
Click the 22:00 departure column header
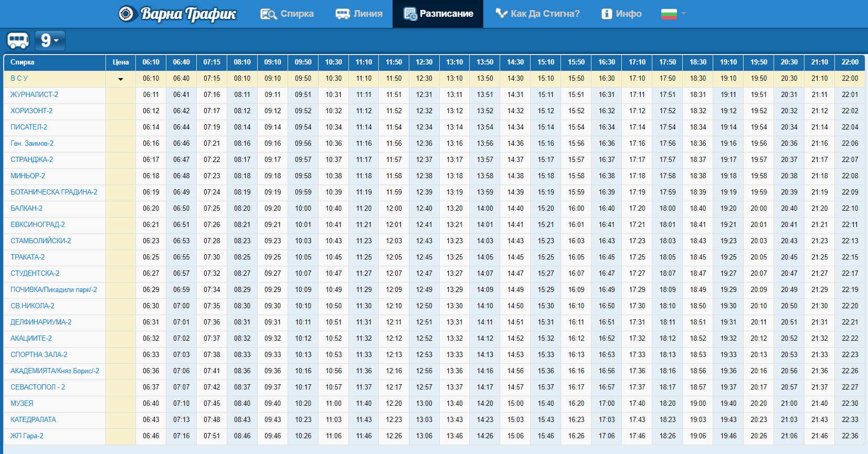coord(850,62)
